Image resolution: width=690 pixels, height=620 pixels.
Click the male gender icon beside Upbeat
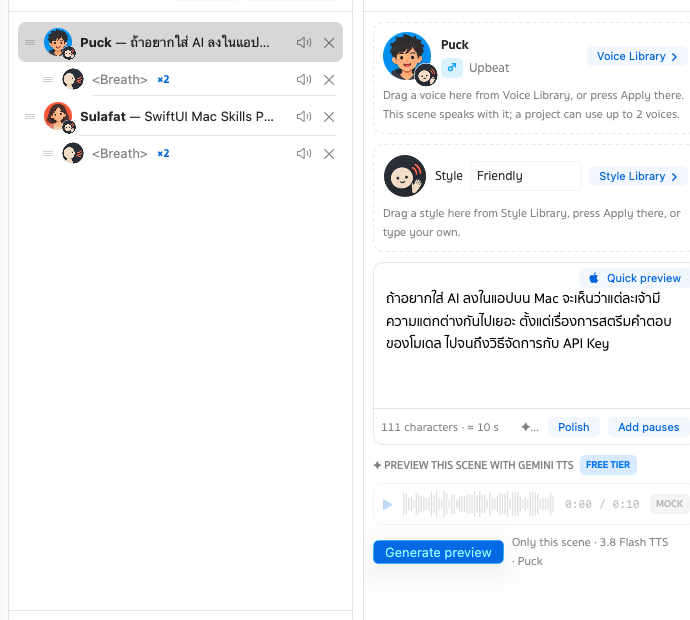(x=452, y=68)
